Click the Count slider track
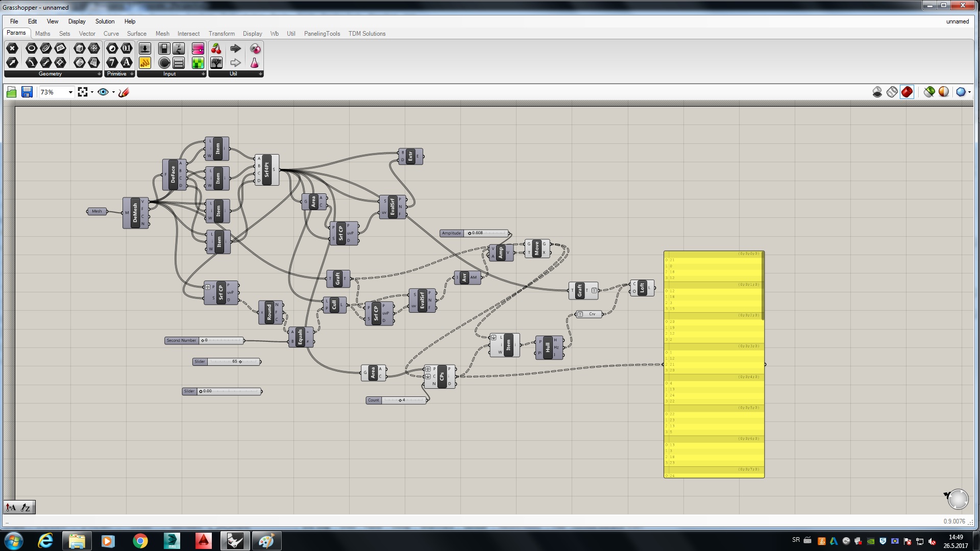 [x=403, y=400]
